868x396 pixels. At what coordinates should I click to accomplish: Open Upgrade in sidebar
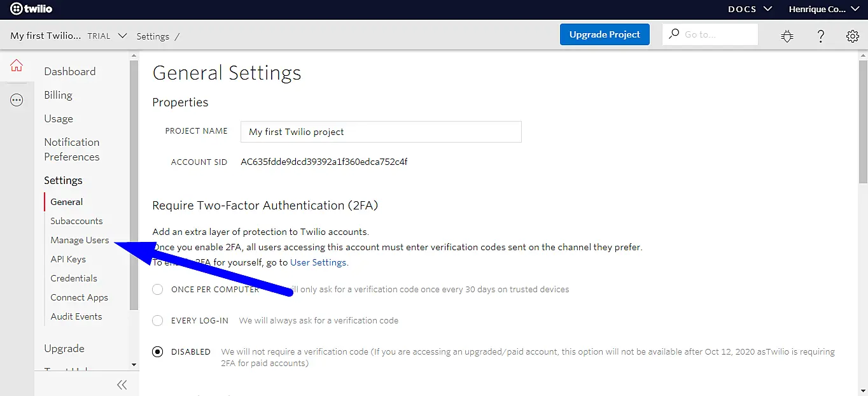(64, 348)
